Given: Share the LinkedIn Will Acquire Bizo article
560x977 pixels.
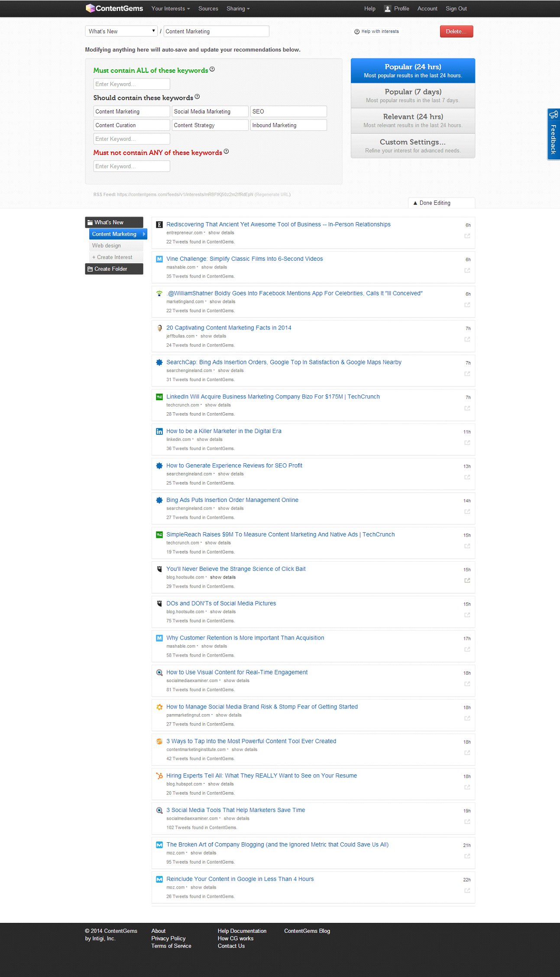Looking at the screenshot, I should coord(467,408).
